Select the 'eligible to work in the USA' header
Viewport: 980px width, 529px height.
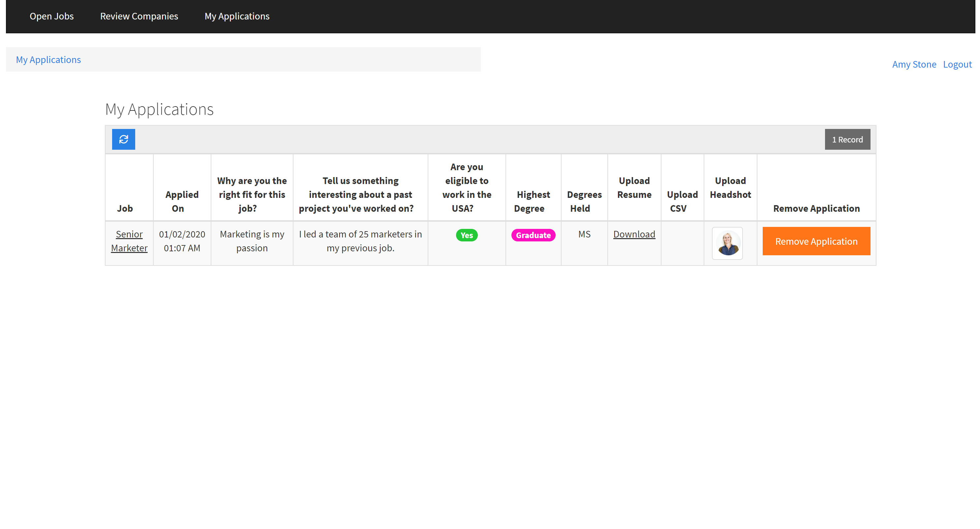coord(467,188)
